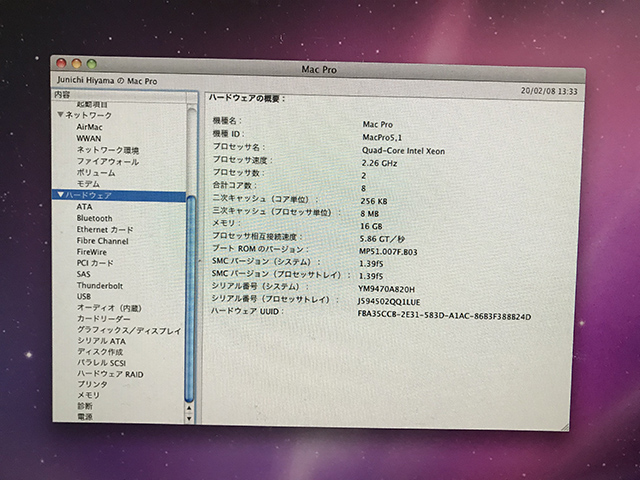The image size is (640, 480).
Task: Open グラフィックス／ディスプレイ entry
Action: [129, 330]
